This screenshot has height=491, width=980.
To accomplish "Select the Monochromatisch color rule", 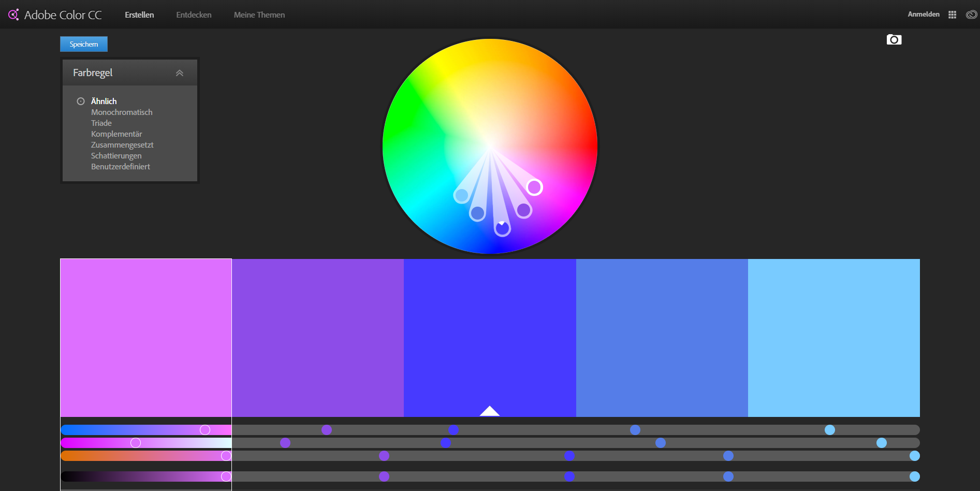I will 122,112.
